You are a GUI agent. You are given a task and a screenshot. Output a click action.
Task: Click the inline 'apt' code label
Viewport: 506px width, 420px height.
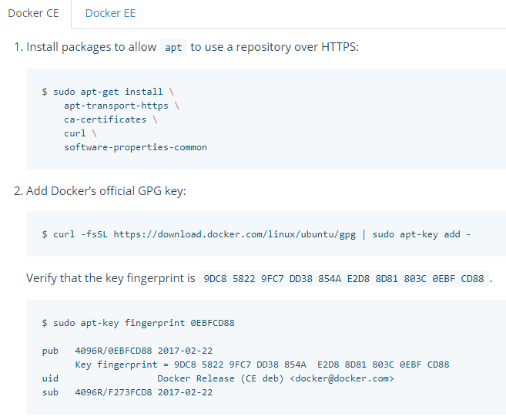point(173,48)
